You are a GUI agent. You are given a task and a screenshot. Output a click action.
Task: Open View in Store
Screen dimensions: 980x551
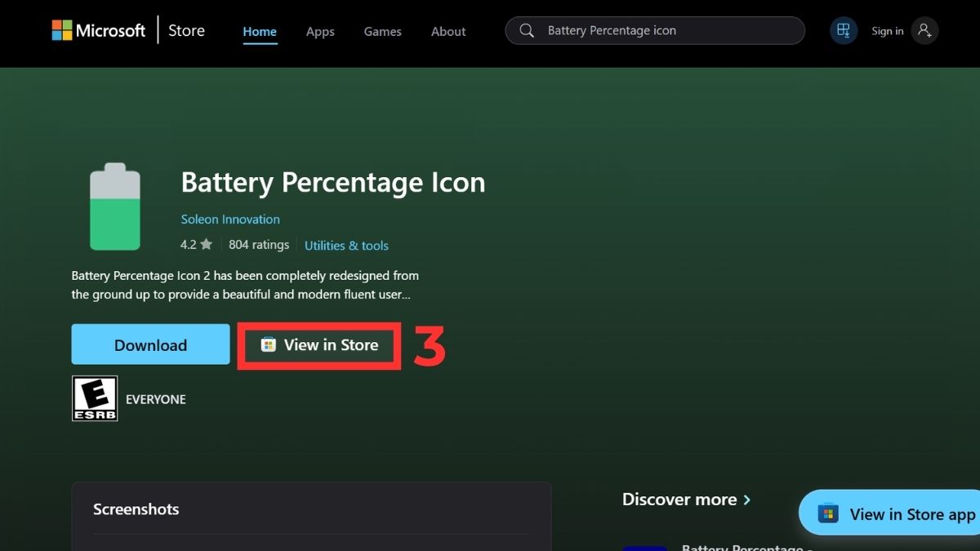[318, 344]
